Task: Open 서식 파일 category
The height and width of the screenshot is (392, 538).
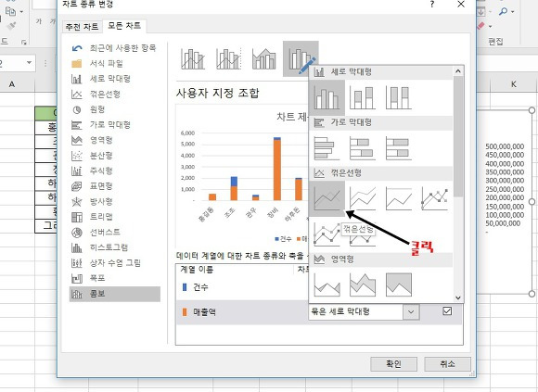Action: pos(115,63)
